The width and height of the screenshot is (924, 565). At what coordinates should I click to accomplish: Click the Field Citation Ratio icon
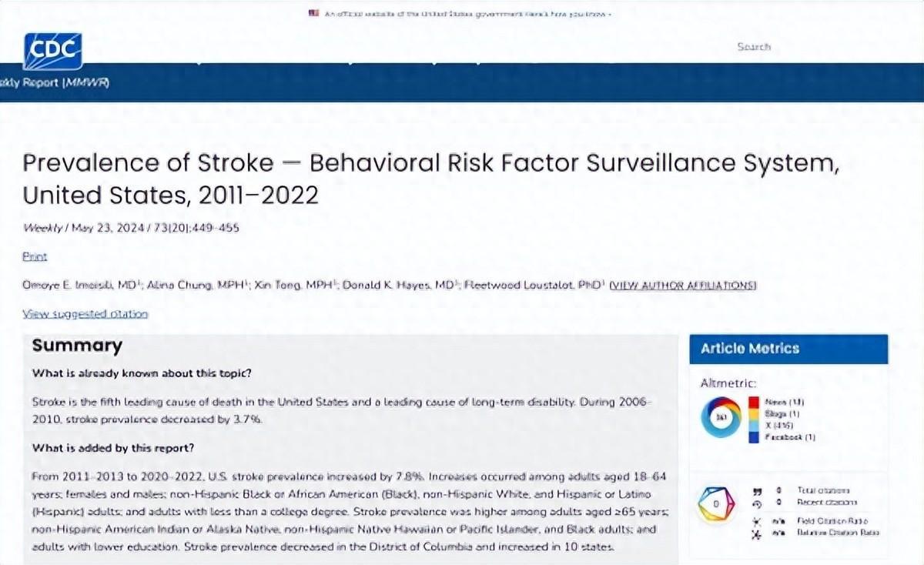tap(757, 520)
